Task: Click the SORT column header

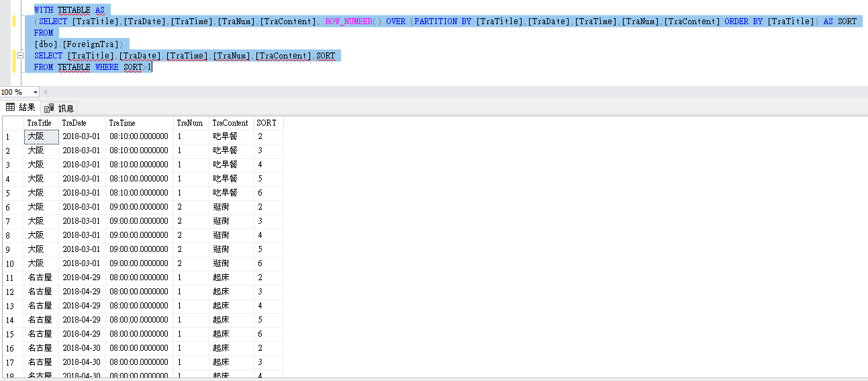Action: [x=269, y=123]
